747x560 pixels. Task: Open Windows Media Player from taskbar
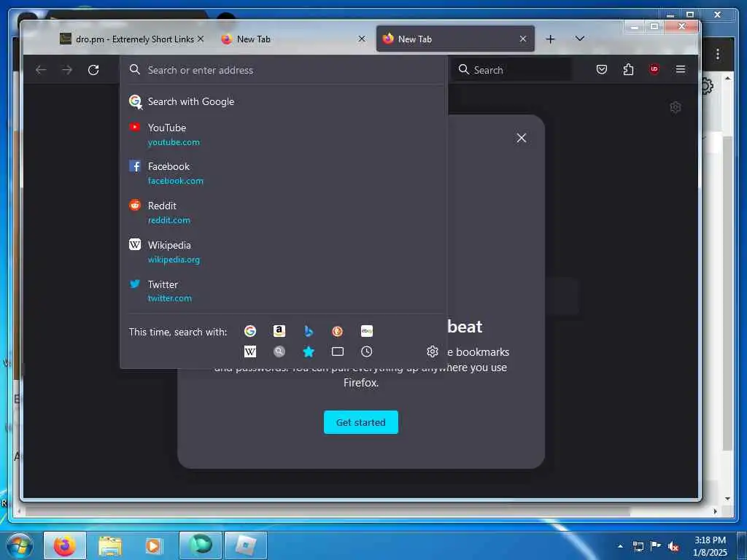[x=154, y=545]
